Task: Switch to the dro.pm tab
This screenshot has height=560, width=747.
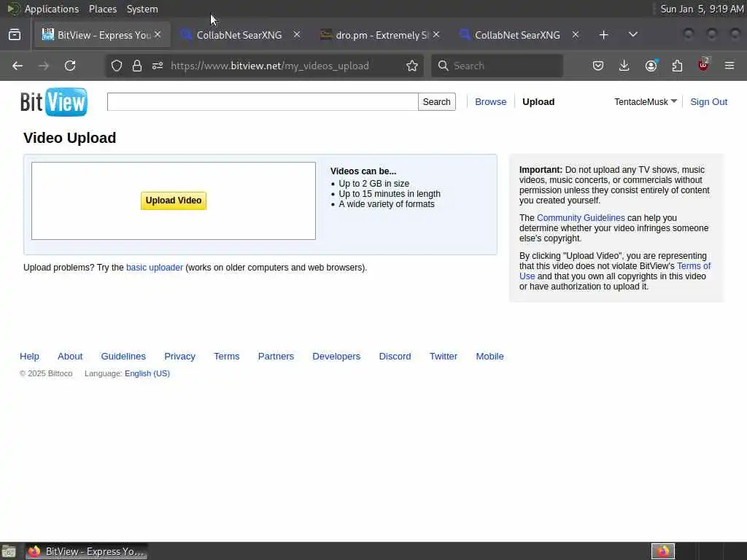Action: 381,35
